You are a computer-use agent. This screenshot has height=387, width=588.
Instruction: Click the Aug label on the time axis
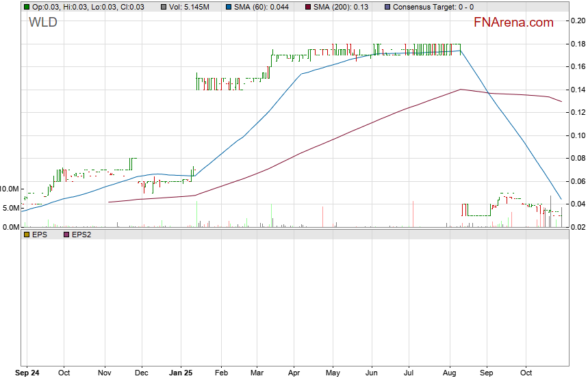pyautogui.click(x=449, y=373)
